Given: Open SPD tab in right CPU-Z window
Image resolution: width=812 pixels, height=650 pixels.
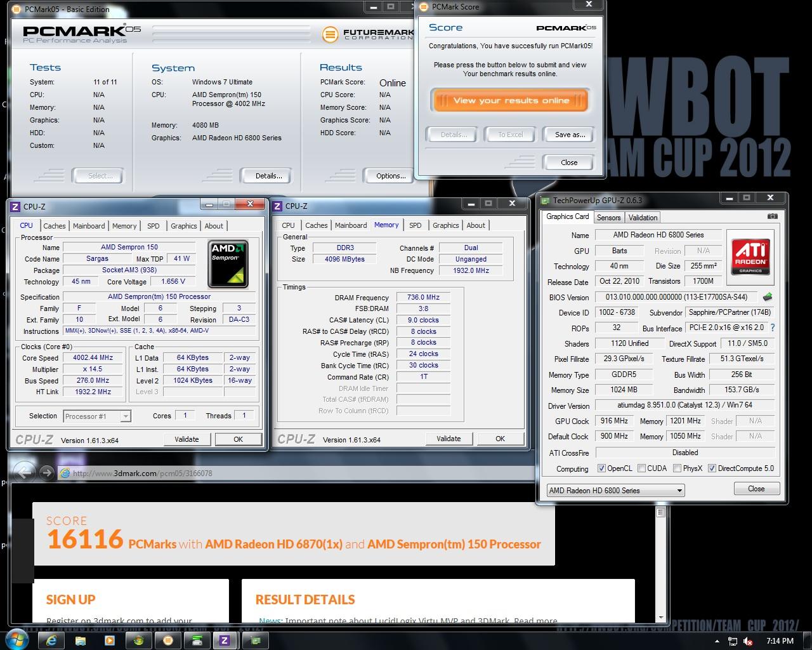Looking at the screenshot, I should pyautogui.click(x=416, y=225).
